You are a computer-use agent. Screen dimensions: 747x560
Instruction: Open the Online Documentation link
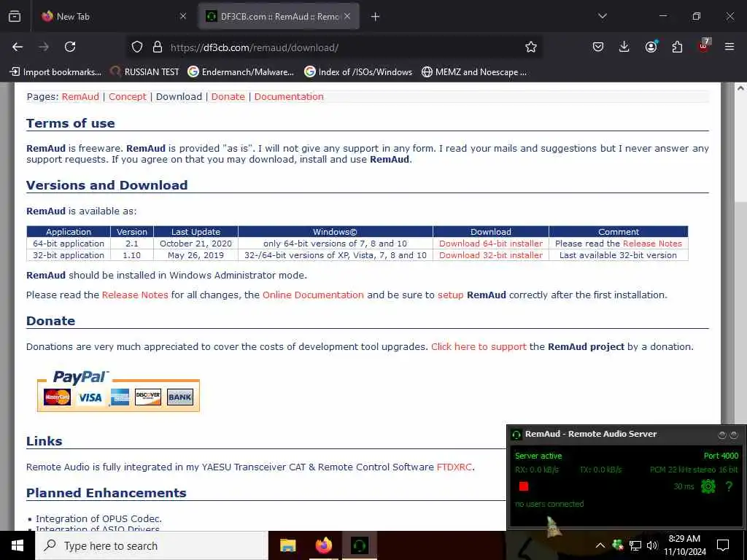(x=313, y=295)
